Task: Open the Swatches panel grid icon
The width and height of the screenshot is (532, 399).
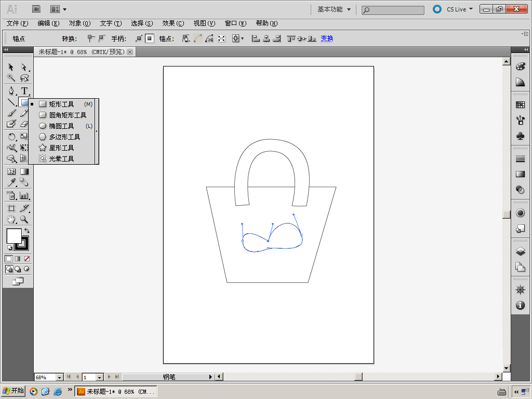Action: point(520,104)
